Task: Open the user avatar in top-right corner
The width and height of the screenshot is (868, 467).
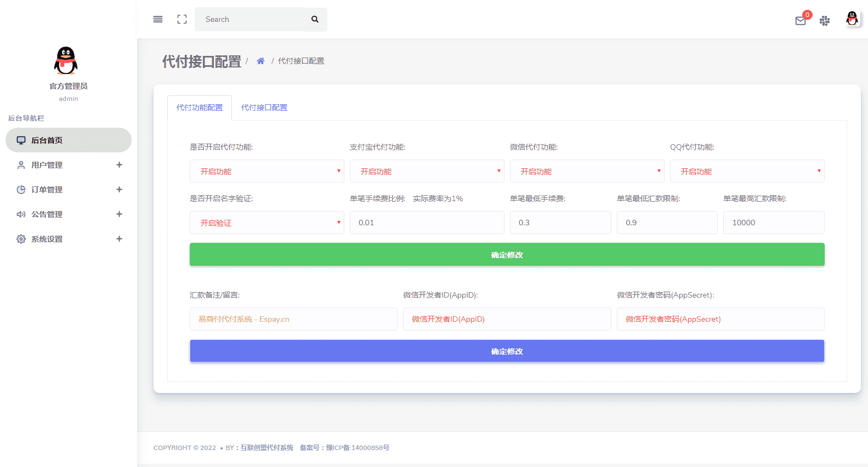Action: [852, 19]
